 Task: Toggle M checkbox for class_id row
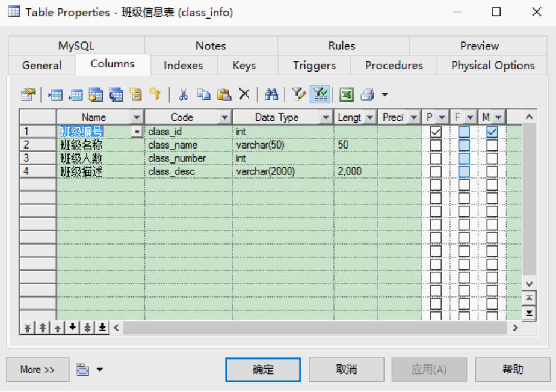tap(492, 132)
